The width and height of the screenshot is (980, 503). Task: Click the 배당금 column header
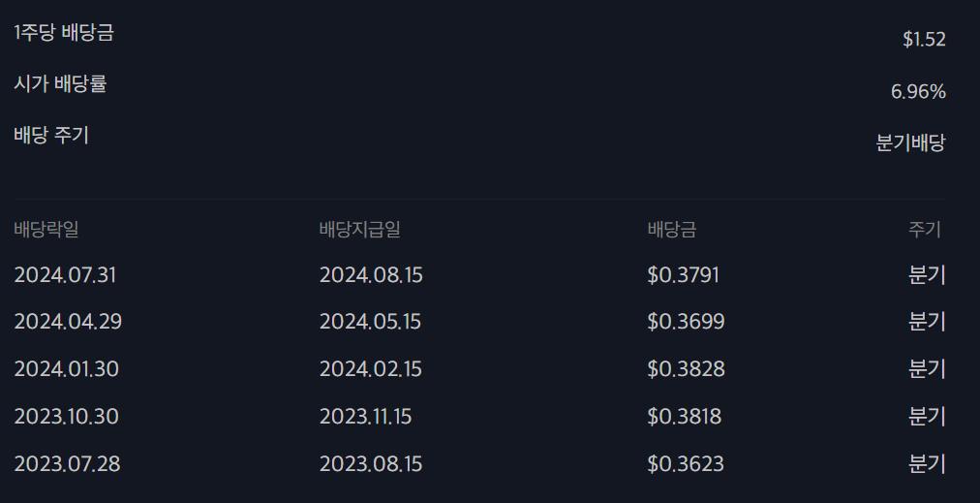pos(672,229)
